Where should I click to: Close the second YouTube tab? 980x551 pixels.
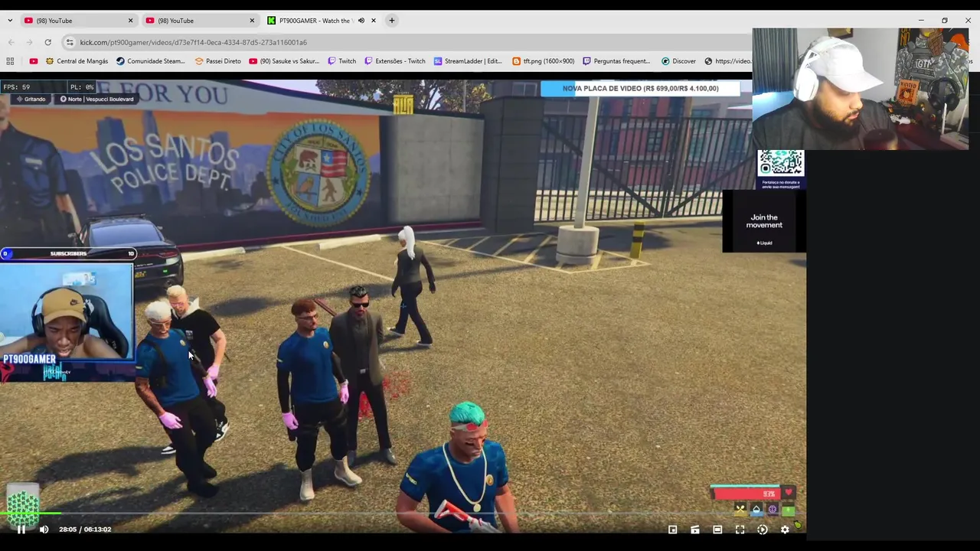coord(252,21)
